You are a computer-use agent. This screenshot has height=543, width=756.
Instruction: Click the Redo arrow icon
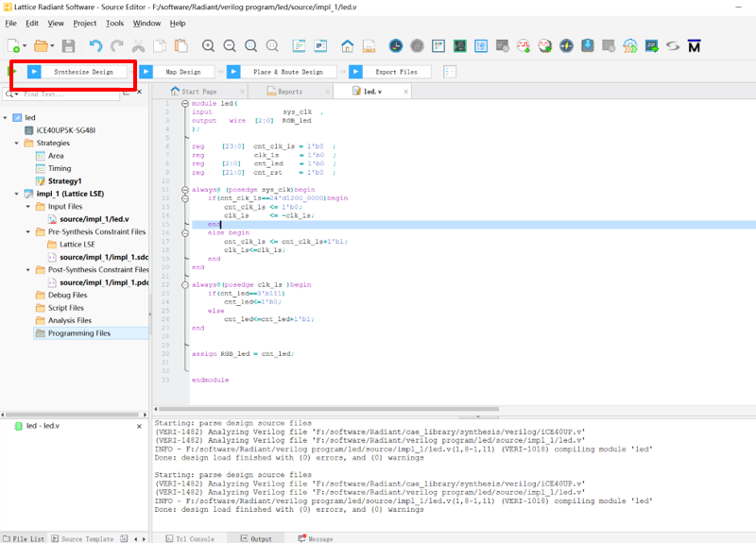pyautogui.click(x=116, y=46)
